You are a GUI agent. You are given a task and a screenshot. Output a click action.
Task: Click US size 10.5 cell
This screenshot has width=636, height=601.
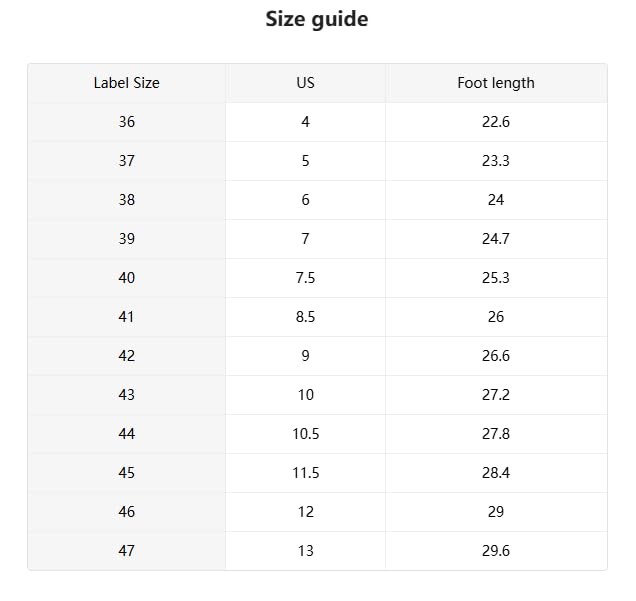pos(306,434)
